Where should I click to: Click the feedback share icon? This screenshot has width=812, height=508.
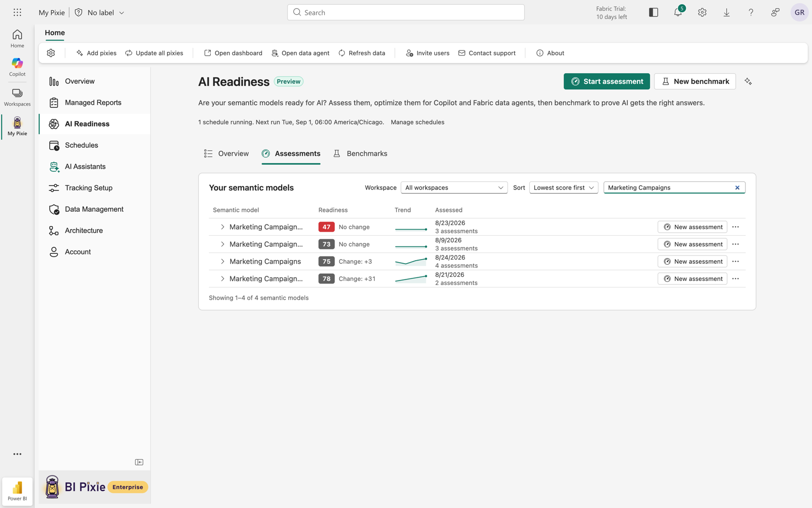pyautogui.click(x=775, y=12)
